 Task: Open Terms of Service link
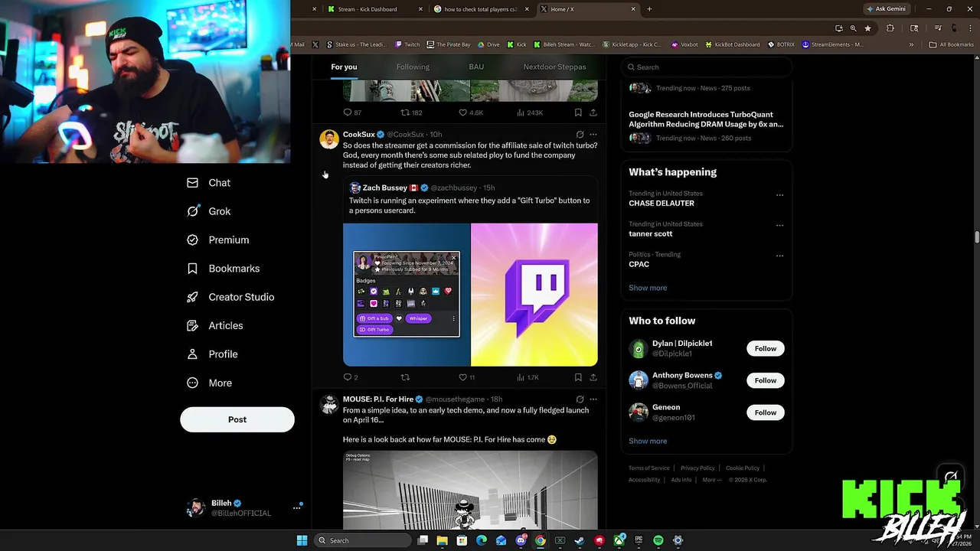pos(649,468)
